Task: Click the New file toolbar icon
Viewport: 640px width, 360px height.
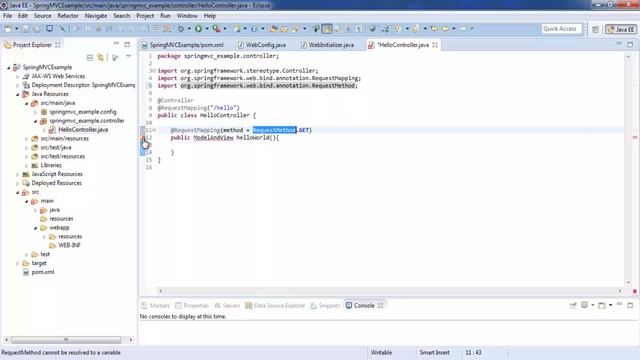Action: click(8, 29)
